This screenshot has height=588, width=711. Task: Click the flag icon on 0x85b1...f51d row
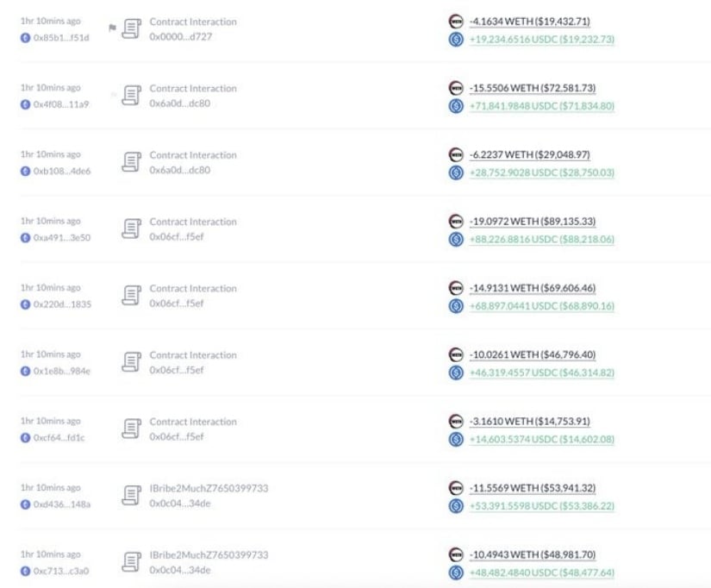coord(112,28)
